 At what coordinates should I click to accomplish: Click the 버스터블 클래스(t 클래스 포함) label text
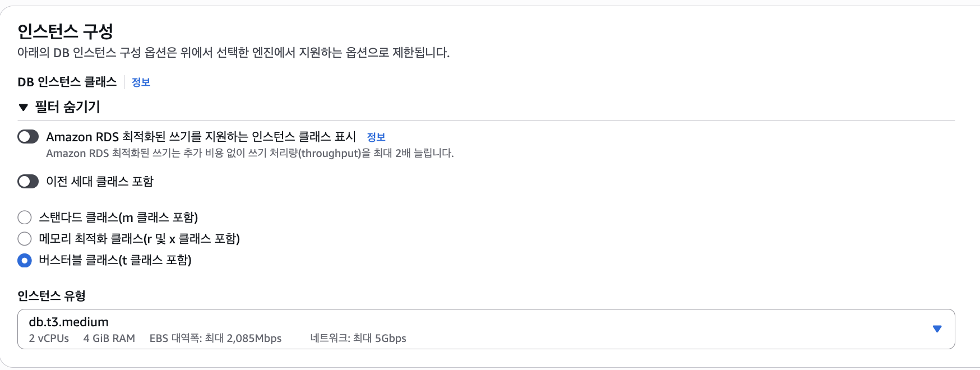[115, 260]
